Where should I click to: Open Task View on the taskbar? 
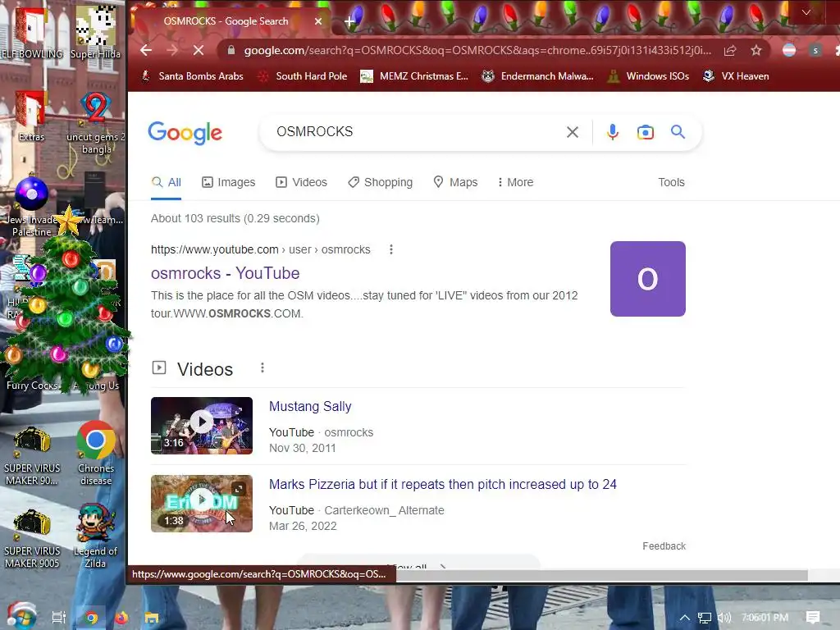[x=58, y=618]
